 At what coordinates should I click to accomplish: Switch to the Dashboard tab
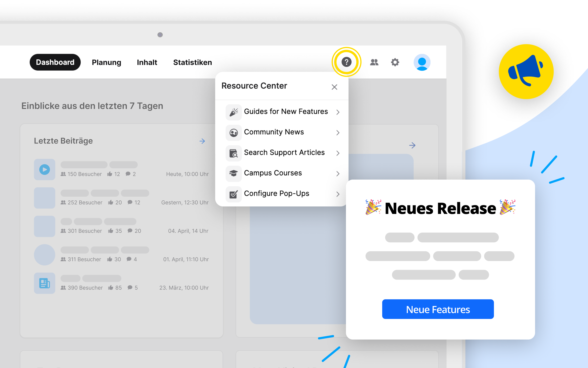[55, 62]
